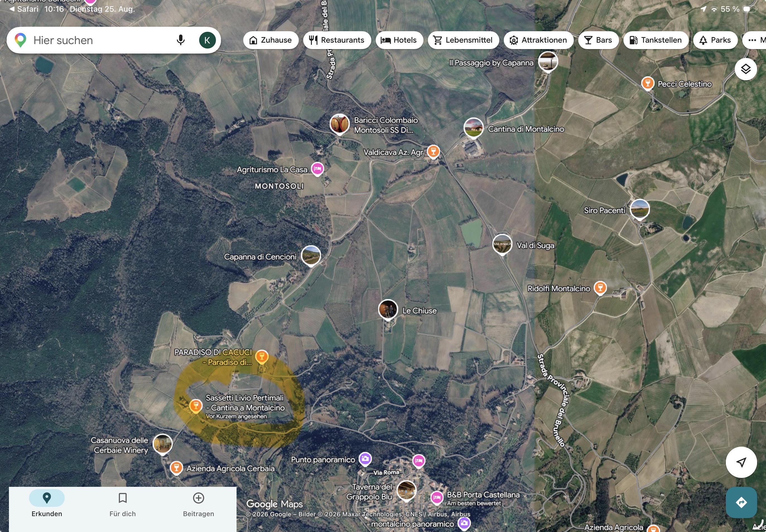The image size is (766, 532).
Task: Open Baricci Colombaio photo pin
Action: point(339,124)
